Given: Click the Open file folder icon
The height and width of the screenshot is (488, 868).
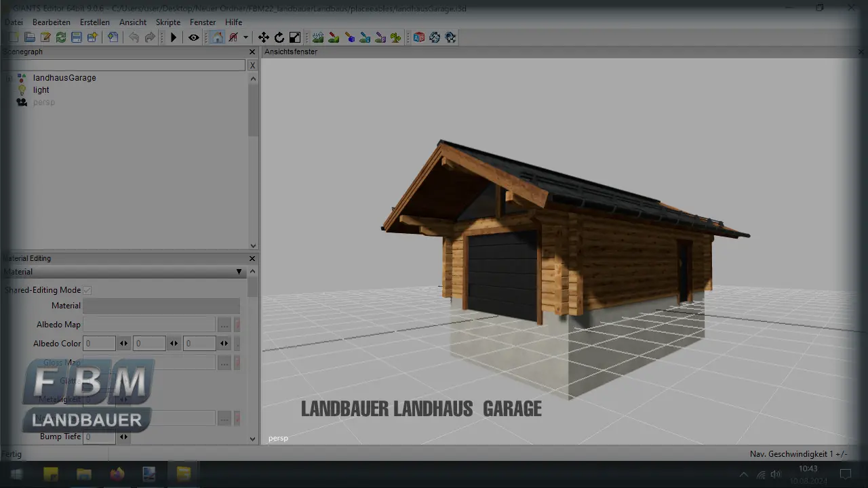Looking at the screenshot, I should 29,37.
